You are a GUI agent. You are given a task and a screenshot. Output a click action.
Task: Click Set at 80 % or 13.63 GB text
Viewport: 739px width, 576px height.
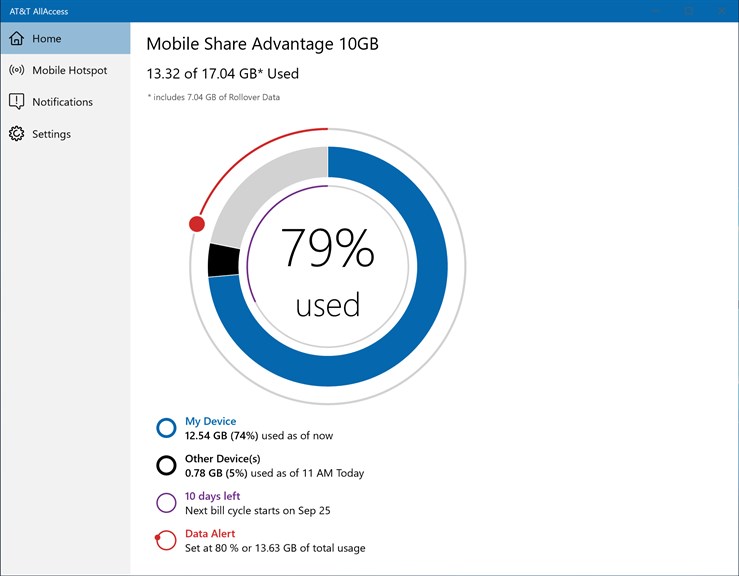pos(275,548)
